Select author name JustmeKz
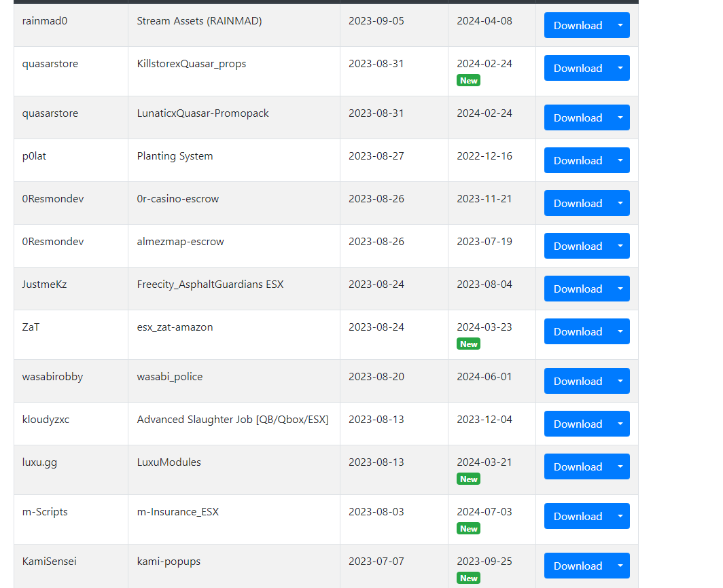This screenshot has width=723, height=588. click(x=44, y=284)
